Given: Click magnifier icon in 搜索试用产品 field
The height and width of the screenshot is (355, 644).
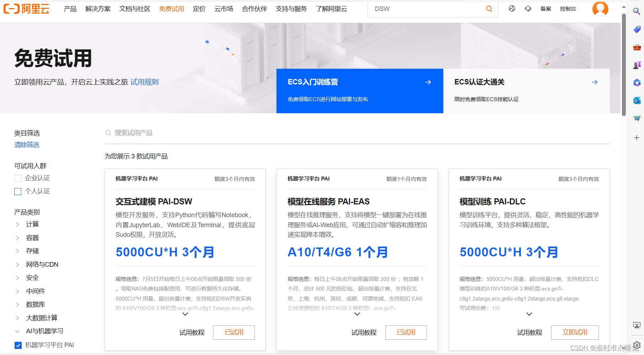Looking at the screenshot, I should click(x=108, y=133).
